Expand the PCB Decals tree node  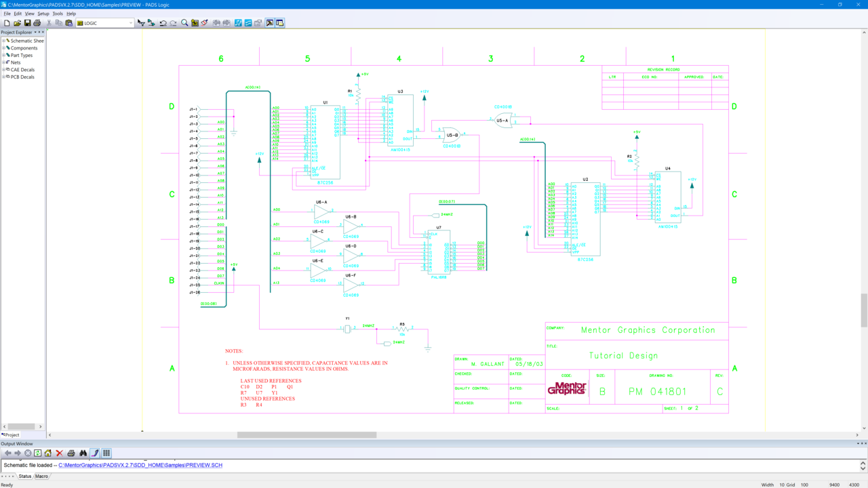3,77
